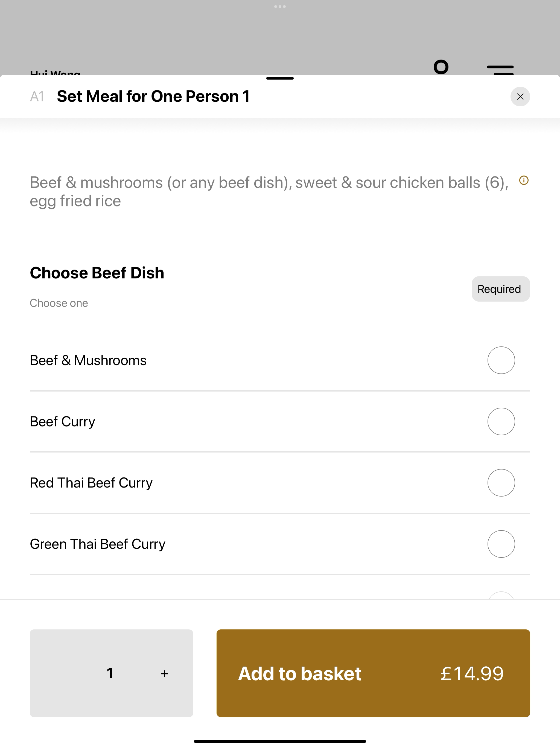The height and width of the screenshot is (747, 560).
Task: Open the hamburger menu
Action: [x=500, y=69]
